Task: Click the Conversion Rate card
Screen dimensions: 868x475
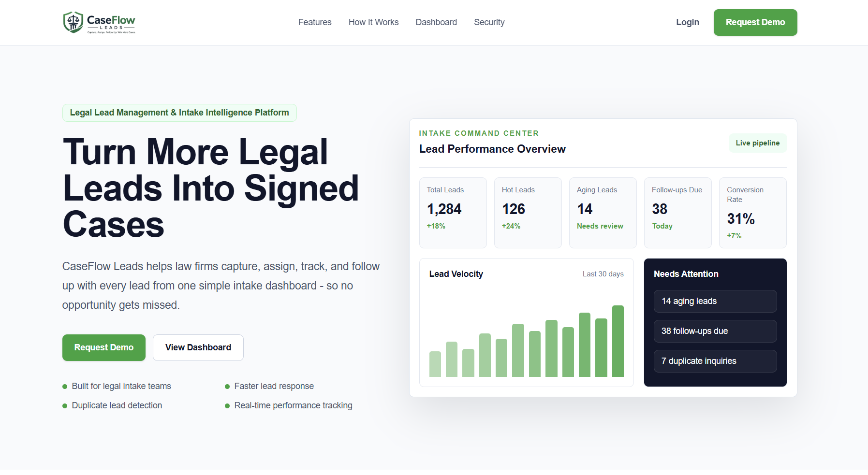Action: point(753,213)
